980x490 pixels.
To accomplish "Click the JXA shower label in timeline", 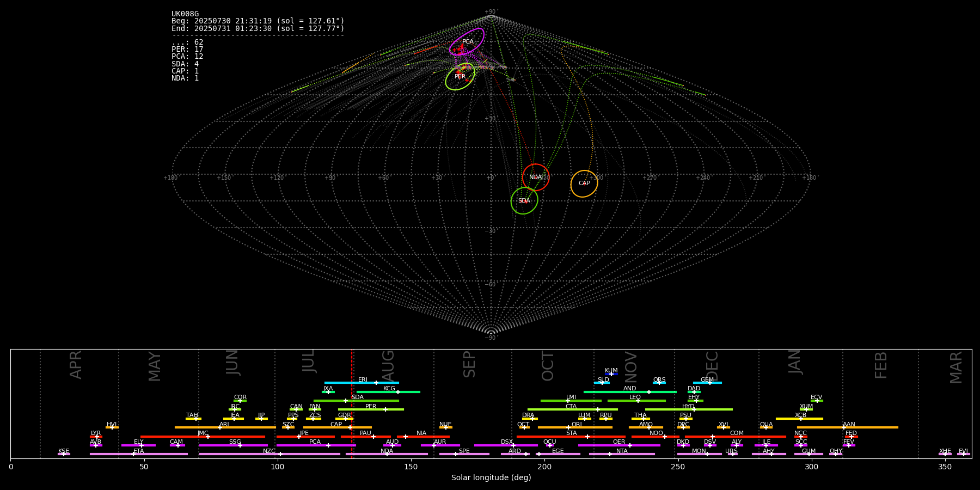I will click(328, 388).
